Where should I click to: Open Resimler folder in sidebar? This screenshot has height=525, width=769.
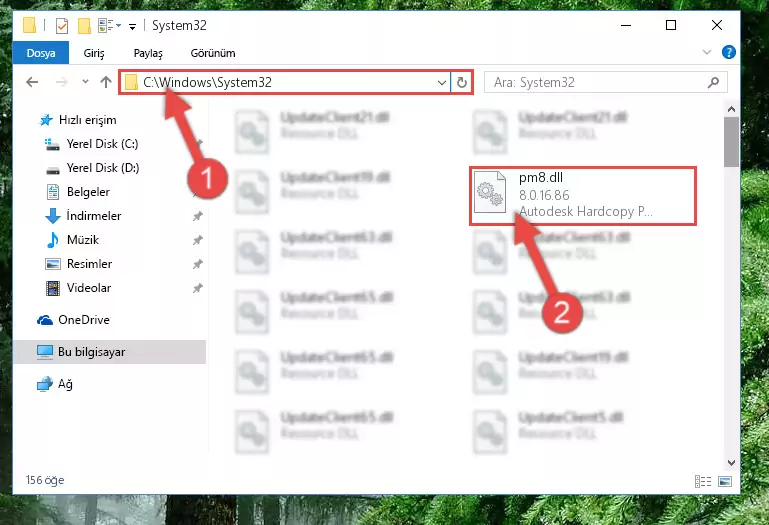[x=89, y=264]
